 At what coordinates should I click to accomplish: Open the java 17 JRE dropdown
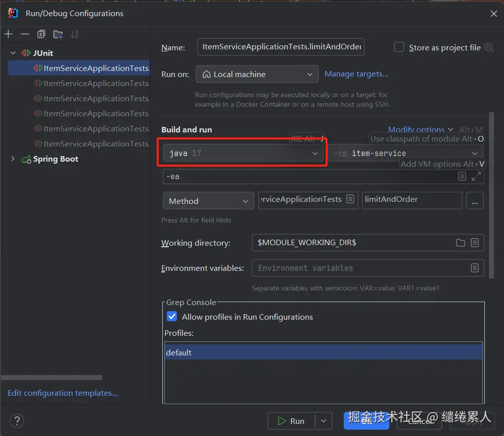tap(243, 153)
